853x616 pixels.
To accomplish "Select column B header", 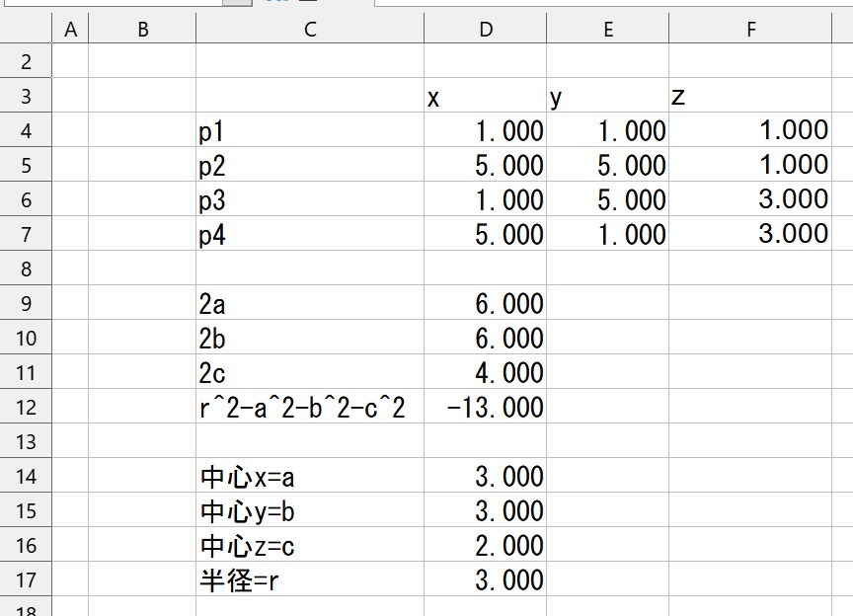I will (x=142, y=29).
